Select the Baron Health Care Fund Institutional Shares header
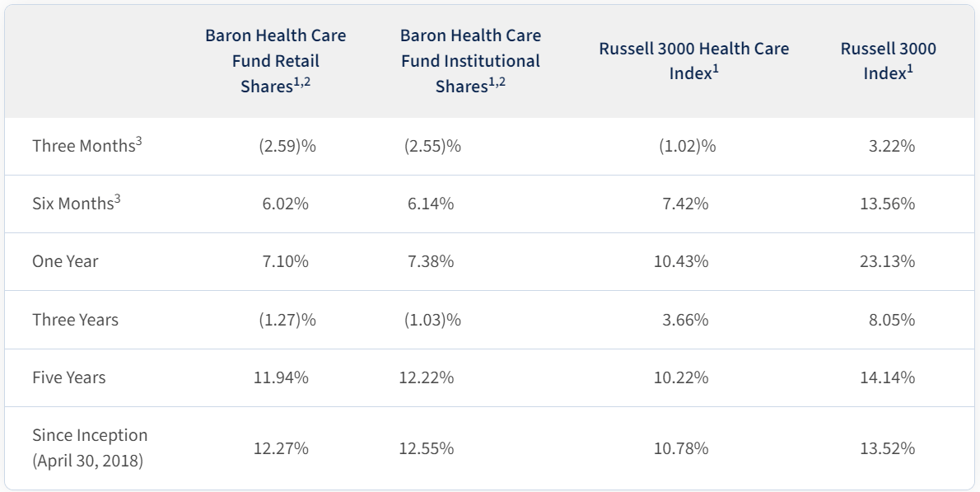 470,61
